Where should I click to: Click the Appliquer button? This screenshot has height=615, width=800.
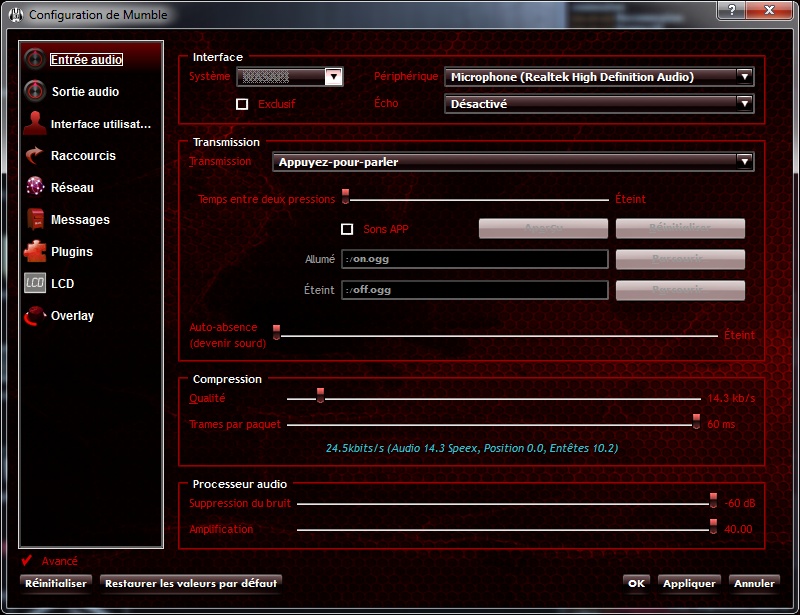pyautogui.click(x=689, y=583)
